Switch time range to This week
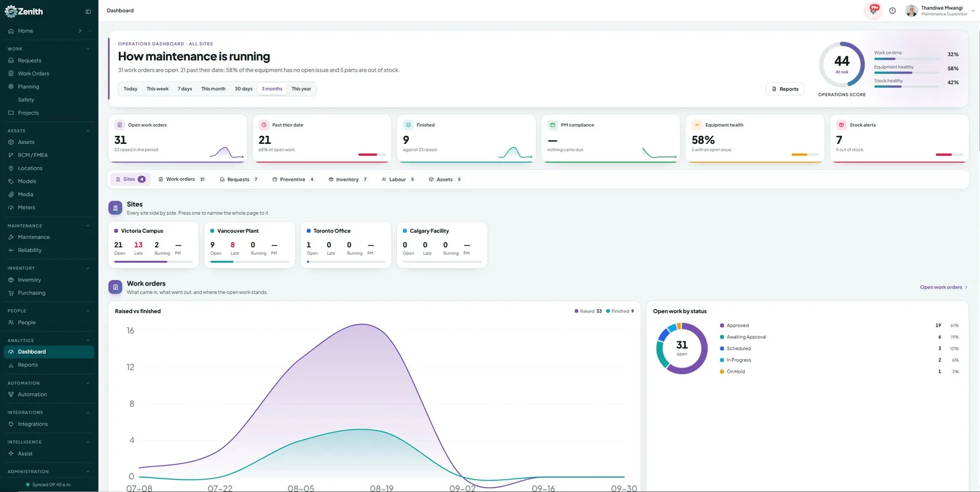Image resolution: width=980 pixels, height=492 pixels. [157, 89]
